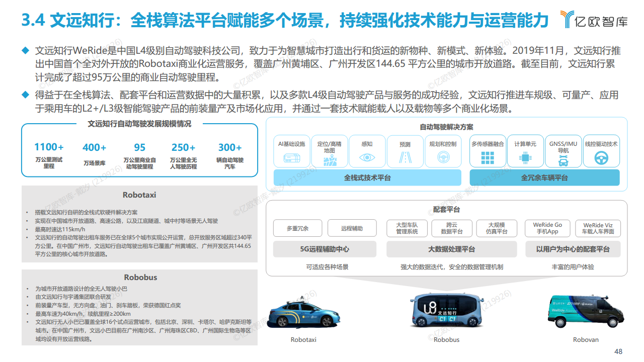Click the 搭载文远知行自研的全栈式软硬件解决方案 bullet
644x362 pixels.
click(86, 212)
